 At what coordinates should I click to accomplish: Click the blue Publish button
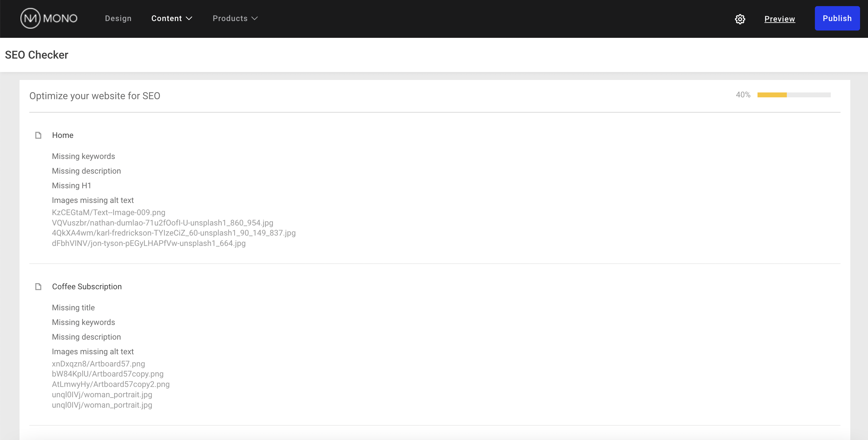coord(837,18)
